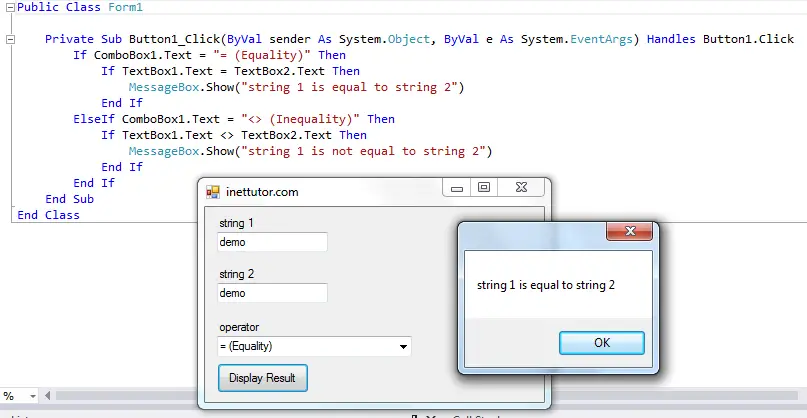Open the editor zoom percentage dropdown
The height and width of the screenshot is (418, 807).
pyautogui.click(x=33, y=396)
